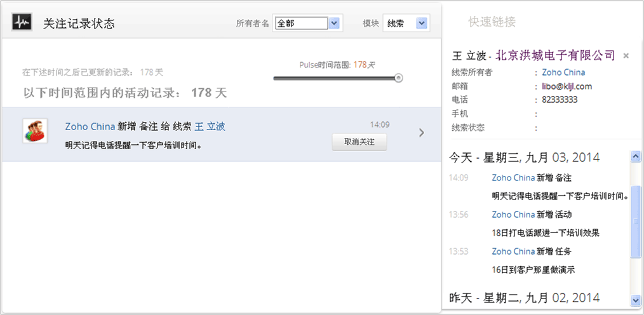Viewport: 644px width, 315px height.
Task: Click the 关注记录状态 title
Action: point(79,23)
